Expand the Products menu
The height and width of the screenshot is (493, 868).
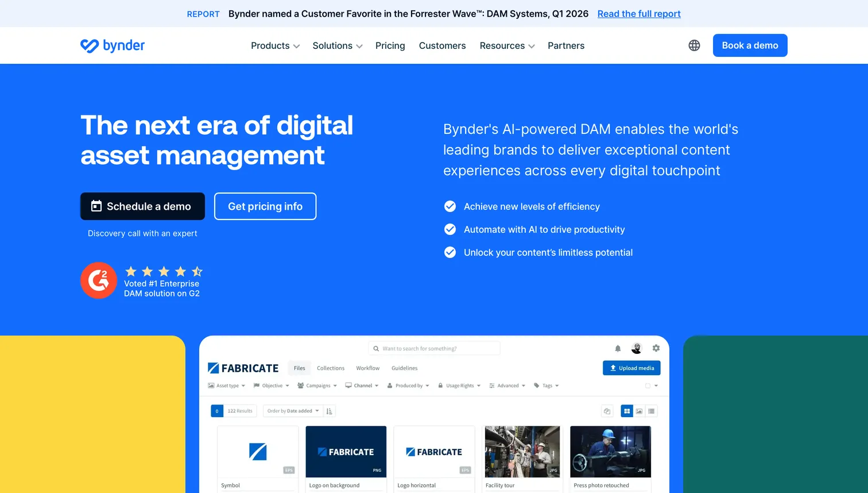275,45
